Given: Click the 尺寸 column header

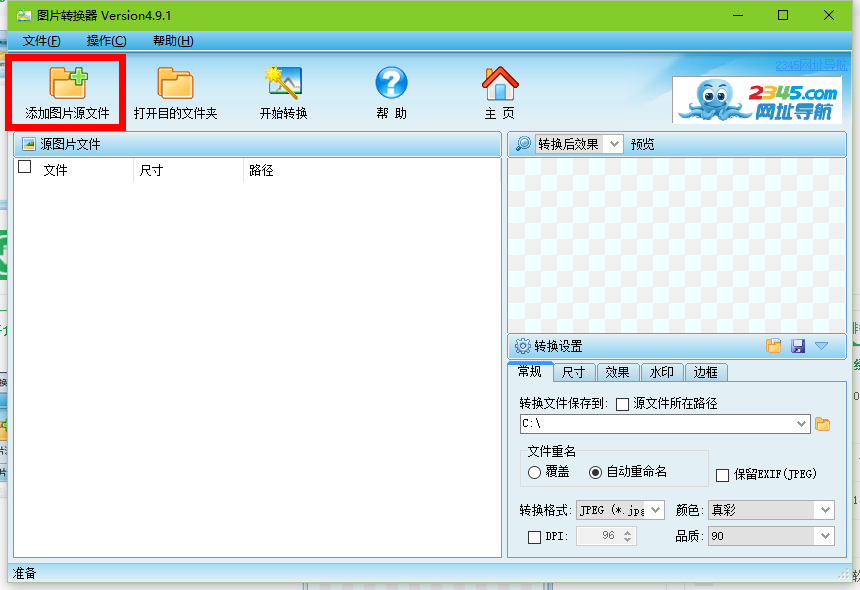Looking at the screenshot, I should click(x=151, y=170).
